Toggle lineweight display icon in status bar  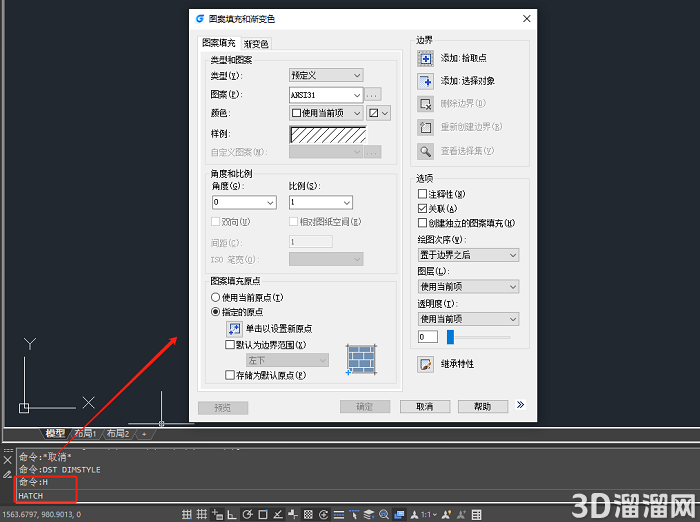click(x=339, y=514)
